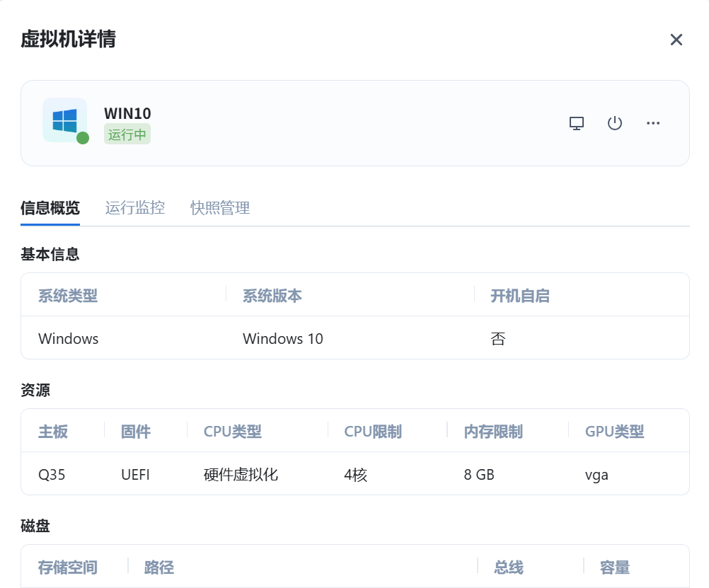Click the 硬件虚拟化 CPU type value
The width and height of the screenshot is (709, 588).
[x=241, y=475]
